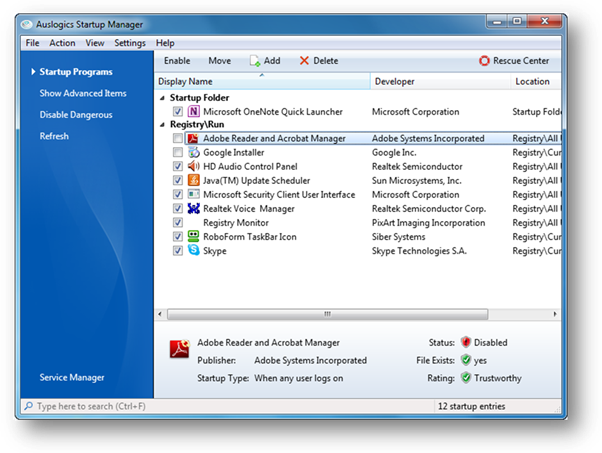Click the red Disabled status shield icon
The image size is (602, 453).
[x=466, y=342]
